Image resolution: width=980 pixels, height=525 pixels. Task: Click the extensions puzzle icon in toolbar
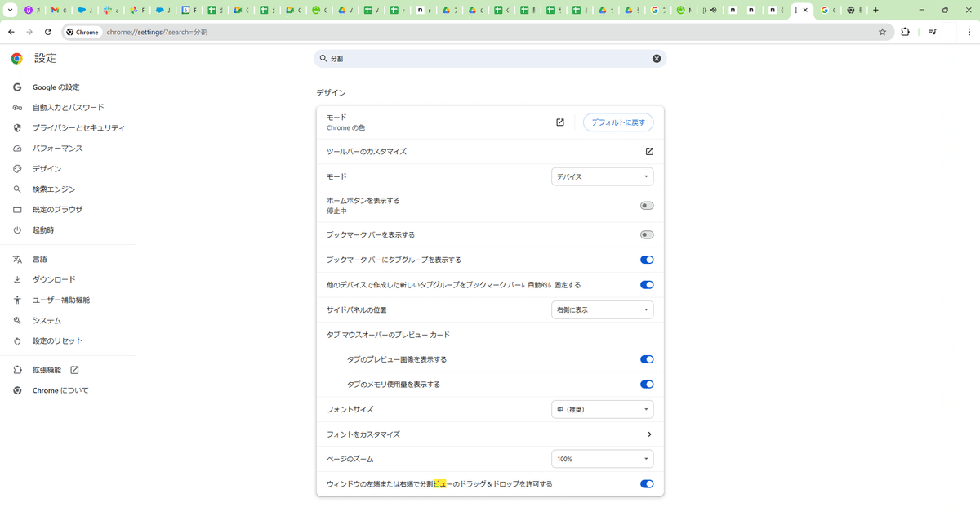906,32
